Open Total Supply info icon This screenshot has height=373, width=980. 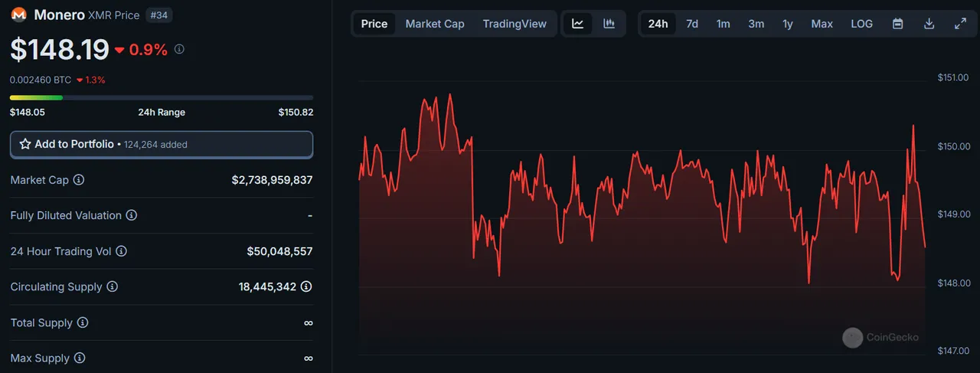83,323
